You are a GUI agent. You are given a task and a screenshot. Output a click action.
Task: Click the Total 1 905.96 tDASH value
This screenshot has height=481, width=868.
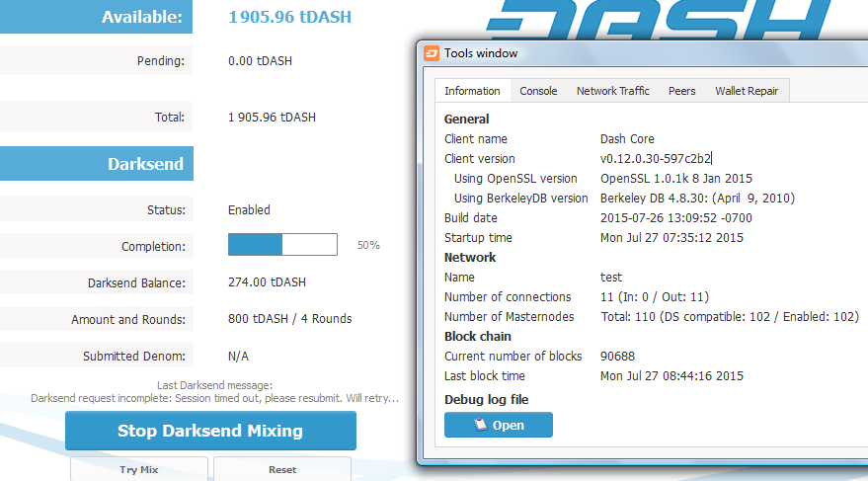[272, 118]
